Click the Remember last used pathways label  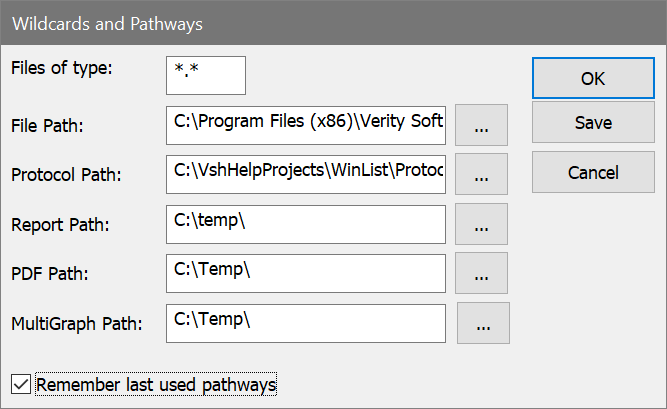(155, 383)
